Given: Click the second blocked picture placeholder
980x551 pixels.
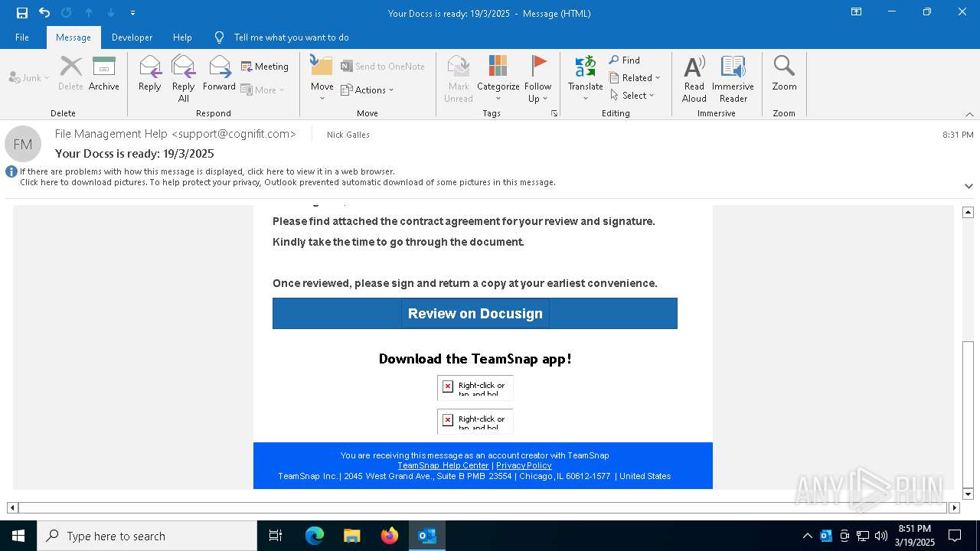Looking at the screenshot, I should 475,421.
